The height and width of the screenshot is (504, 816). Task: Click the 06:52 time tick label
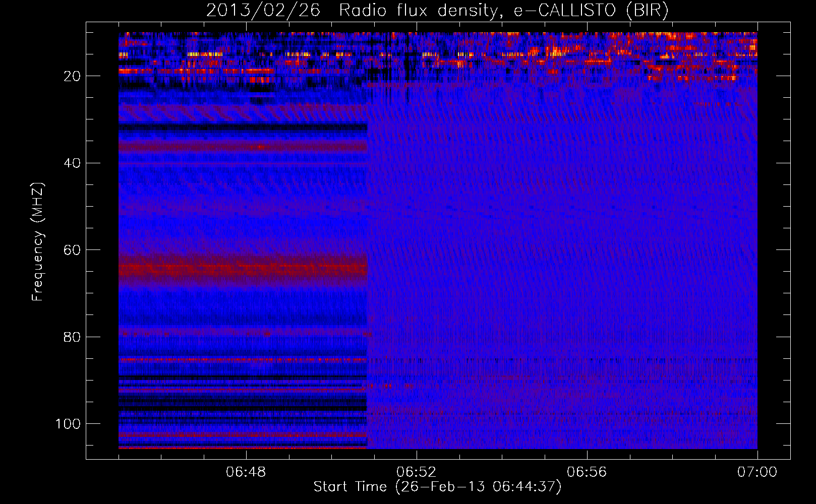(416, 472)
